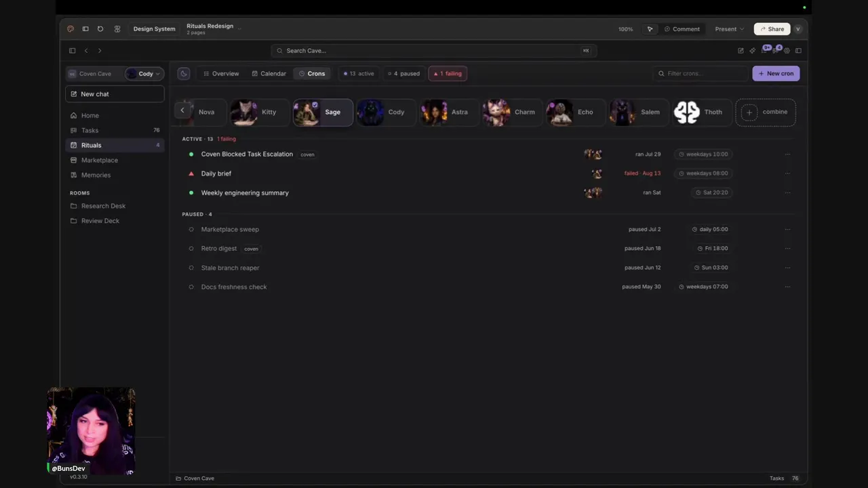Go back with the left arrow
The height and width of the screenshot is (488, 868).
click(86, 51)
